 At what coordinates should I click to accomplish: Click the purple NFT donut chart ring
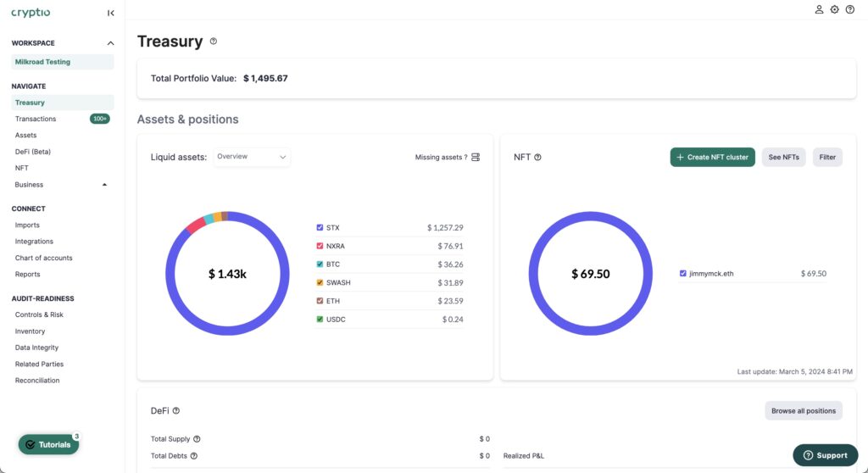point(531,274)
